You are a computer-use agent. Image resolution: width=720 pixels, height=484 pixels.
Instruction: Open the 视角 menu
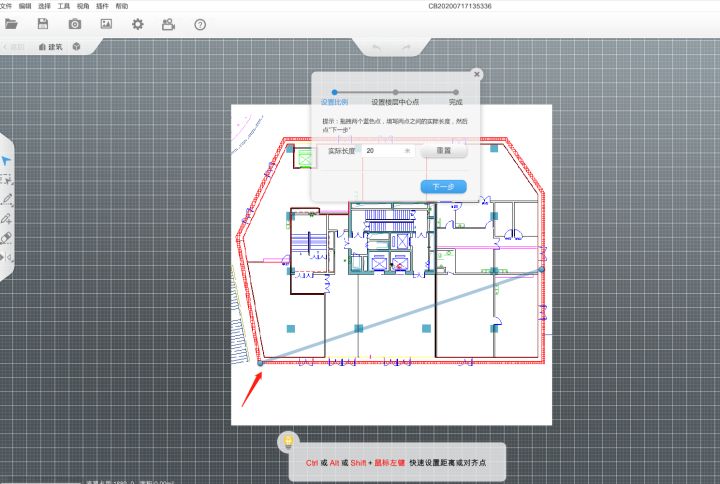coord(83,6)
